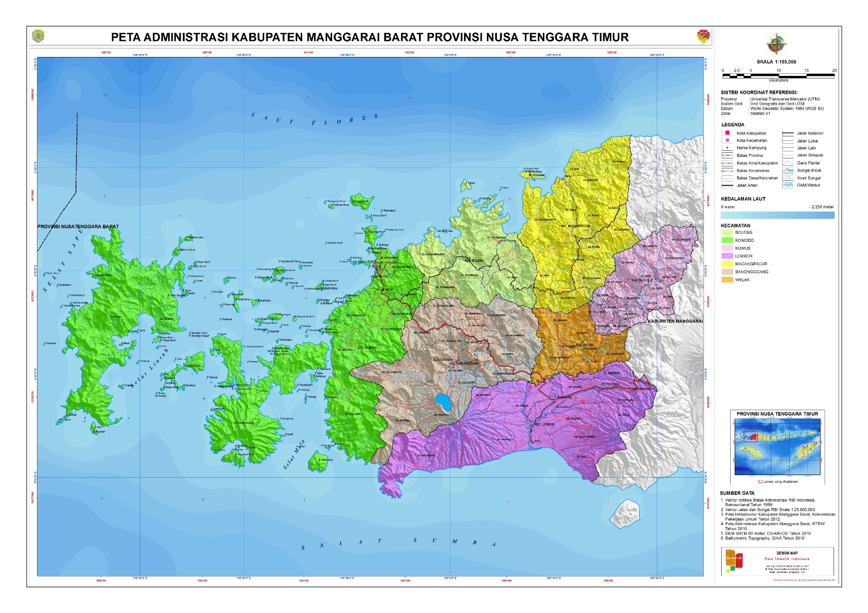Image resolution: width=868 pixels, height=613 pixels.
Task: Select the MACANGPACAR yellow swatch
Action: click(727, 264)
